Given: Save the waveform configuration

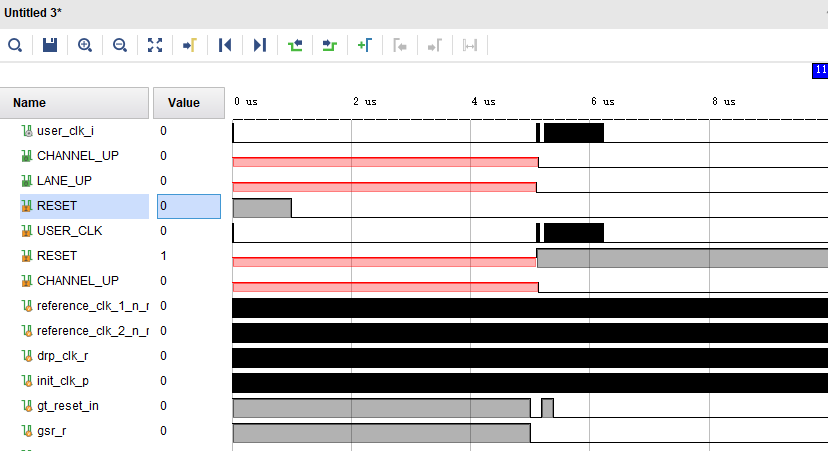Looking at the screenshot, I should 50,45.
